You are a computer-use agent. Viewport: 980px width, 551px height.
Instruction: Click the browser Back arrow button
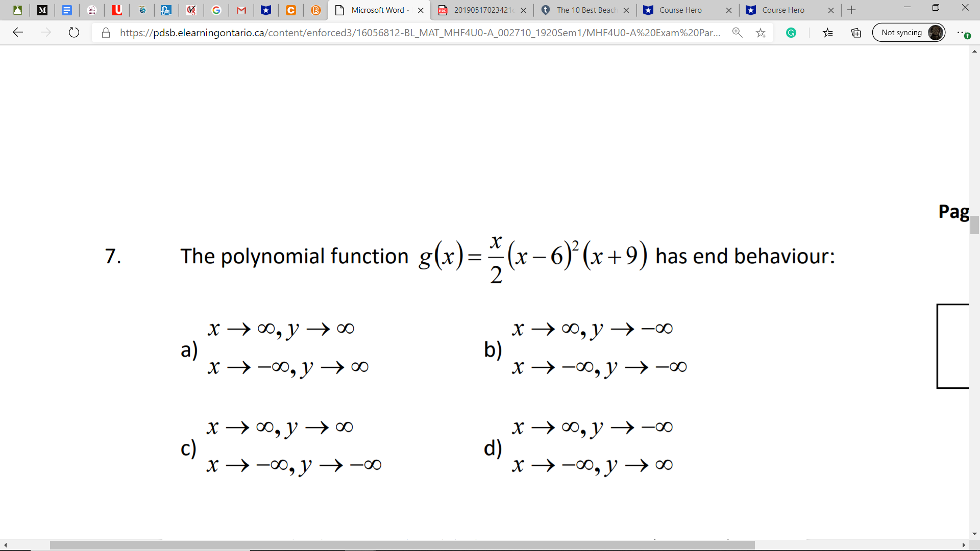click(x=18, y=32)
